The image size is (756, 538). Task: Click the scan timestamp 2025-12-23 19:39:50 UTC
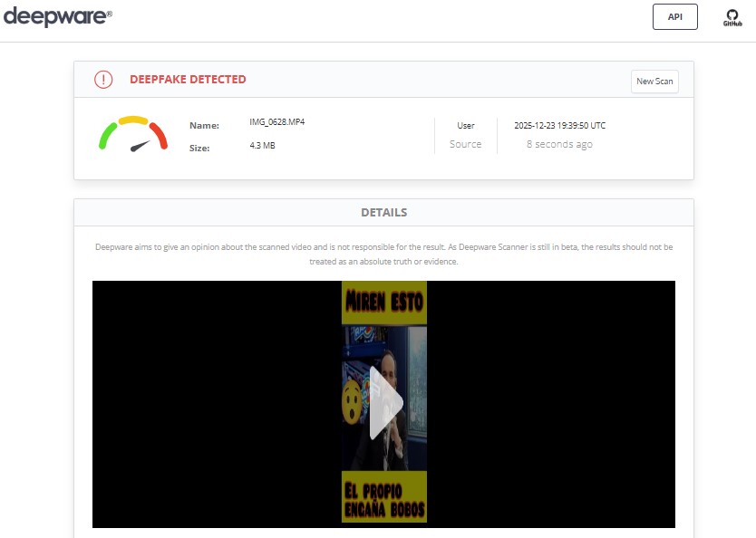(x=559, y=126)
